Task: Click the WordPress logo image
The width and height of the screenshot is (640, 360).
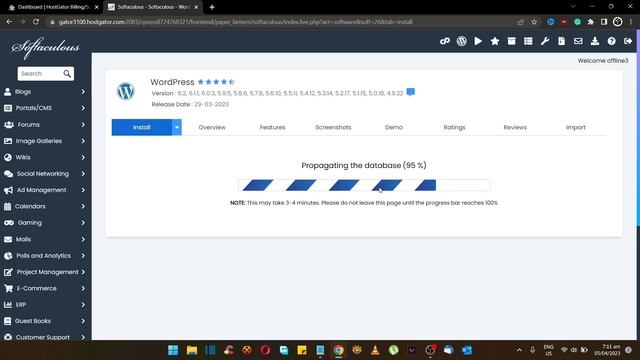Action: pyautogui.click(x=126, y=91)
